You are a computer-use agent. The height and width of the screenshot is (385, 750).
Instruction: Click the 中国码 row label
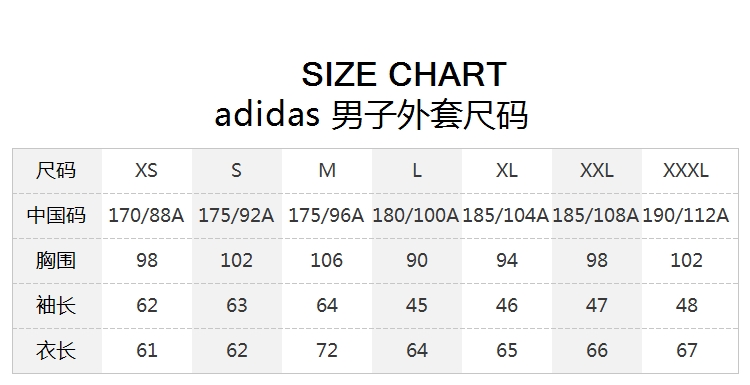tap(56, 215)
